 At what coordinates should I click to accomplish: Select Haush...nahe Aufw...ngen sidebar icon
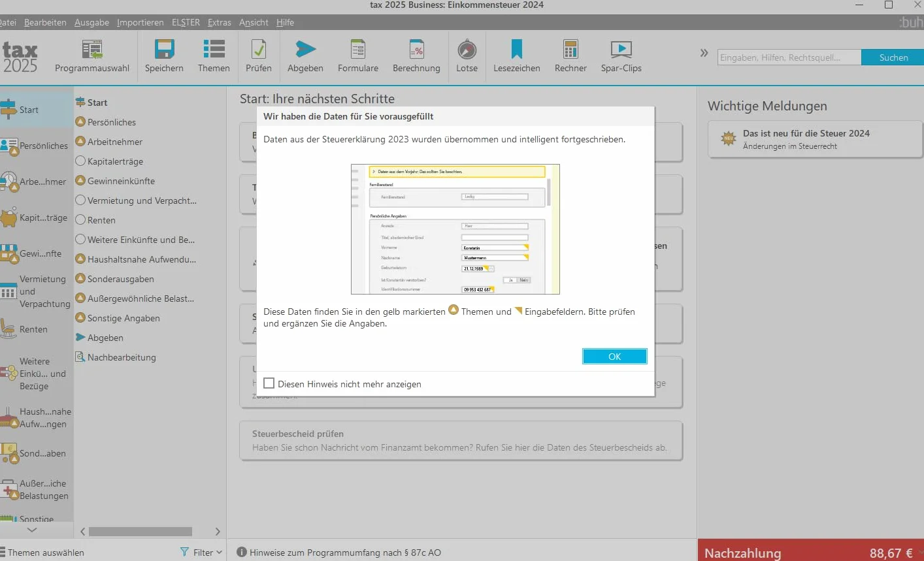pos(8,418)
